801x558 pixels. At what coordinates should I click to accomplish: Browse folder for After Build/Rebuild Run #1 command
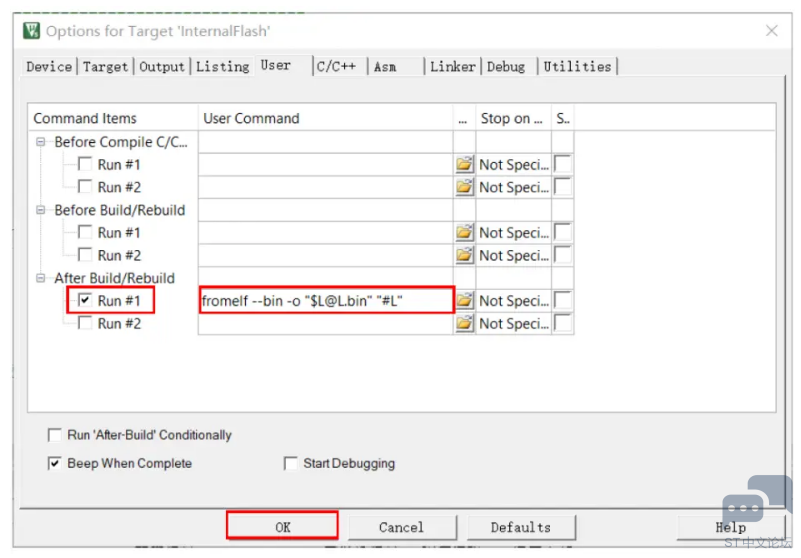pos(464,300)
